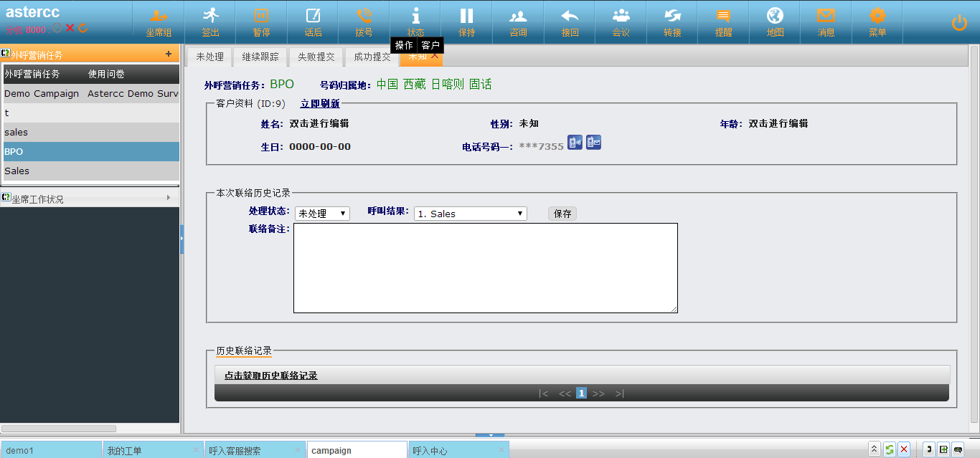Click inside the 联络备注 text area
The image size is (980, 458).
(485, 267)
